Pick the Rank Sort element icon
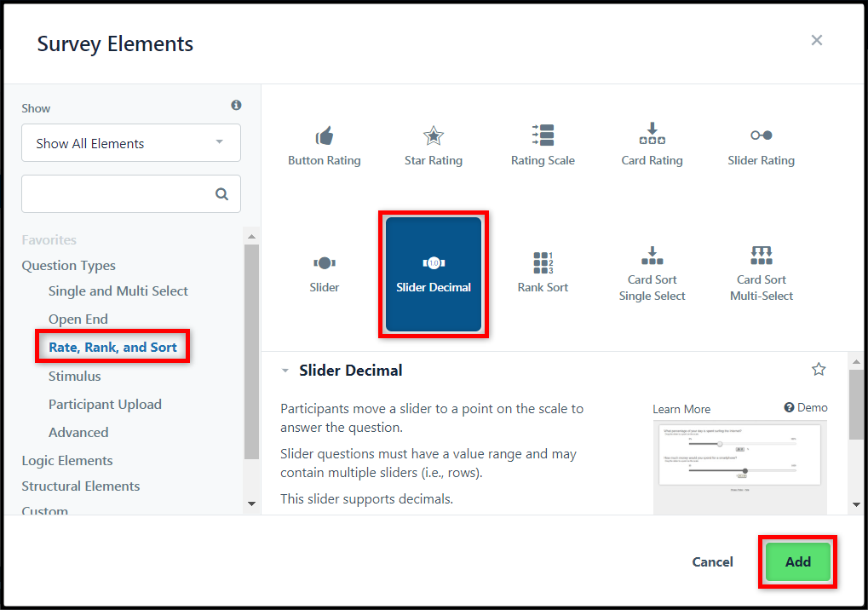The height and width of the screenshot is (610, 868). pos(543,263)
